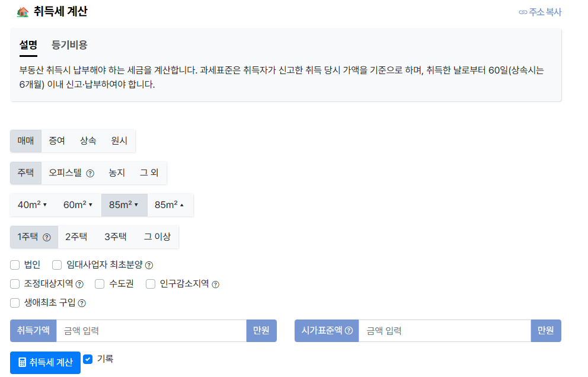Image resolution: width=588 pixels, height=377 pixels.
Task: Click the help icon beside 인구감소지역
Action: point(216,284)
